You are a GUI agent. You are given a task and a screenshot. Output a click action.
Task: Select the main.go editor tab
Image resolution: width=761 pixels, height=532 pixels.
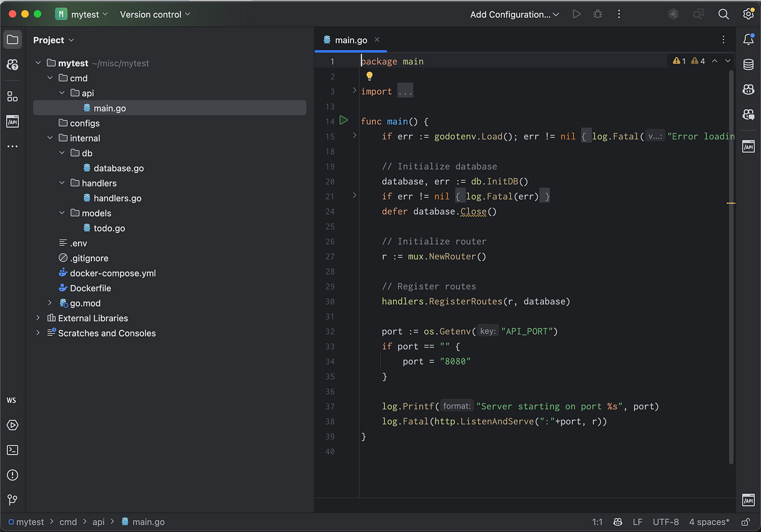[x=350, y=40]
